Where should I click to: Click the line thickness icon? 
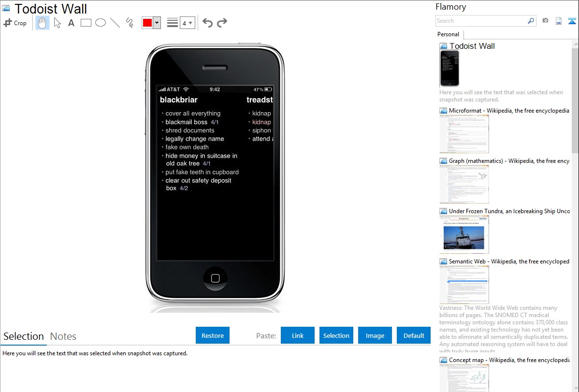(172, 23)
